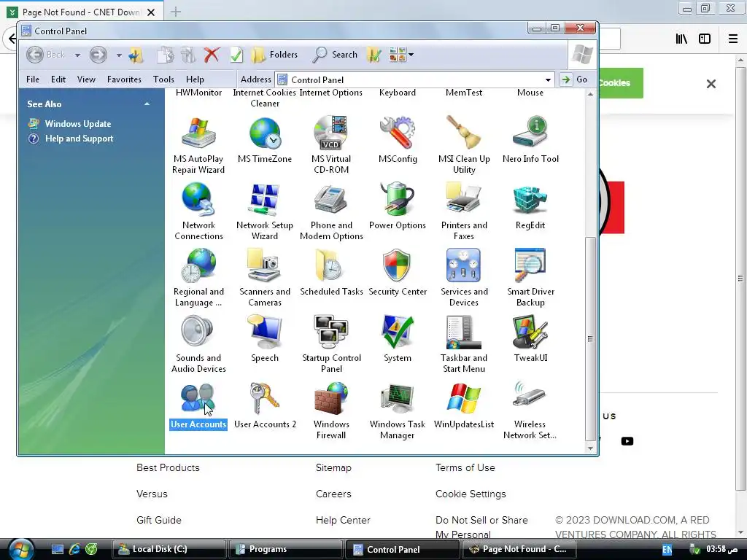
Task: Open Printers and Faxes icon
Action: pyautogui.click(x=464, y=199)
